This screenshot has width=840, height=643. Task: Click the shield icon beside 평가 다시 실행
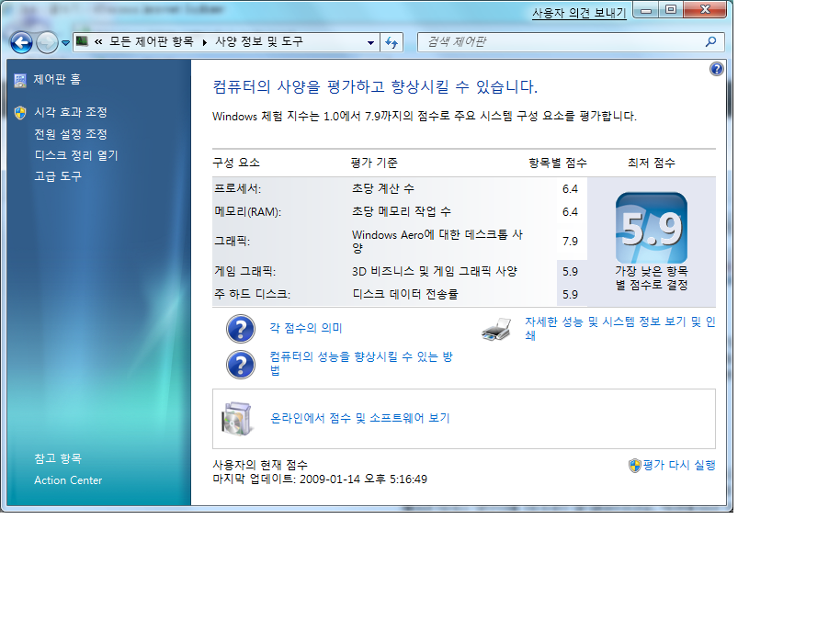pos(635,465)
